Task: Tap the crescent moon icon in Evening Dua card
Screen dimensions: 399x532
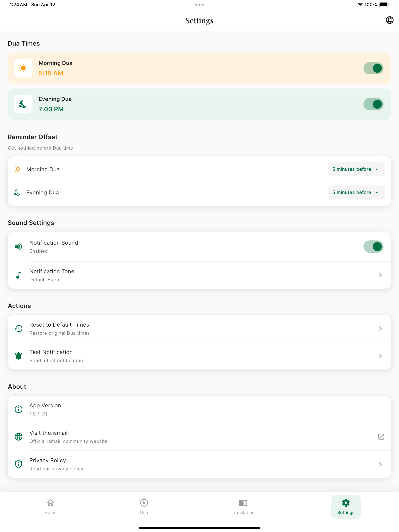Action: click(23, 104)
